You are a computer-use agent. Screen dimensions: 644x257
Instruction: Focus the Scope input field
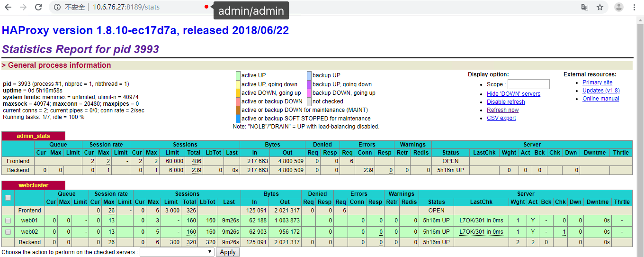(528, 84)
